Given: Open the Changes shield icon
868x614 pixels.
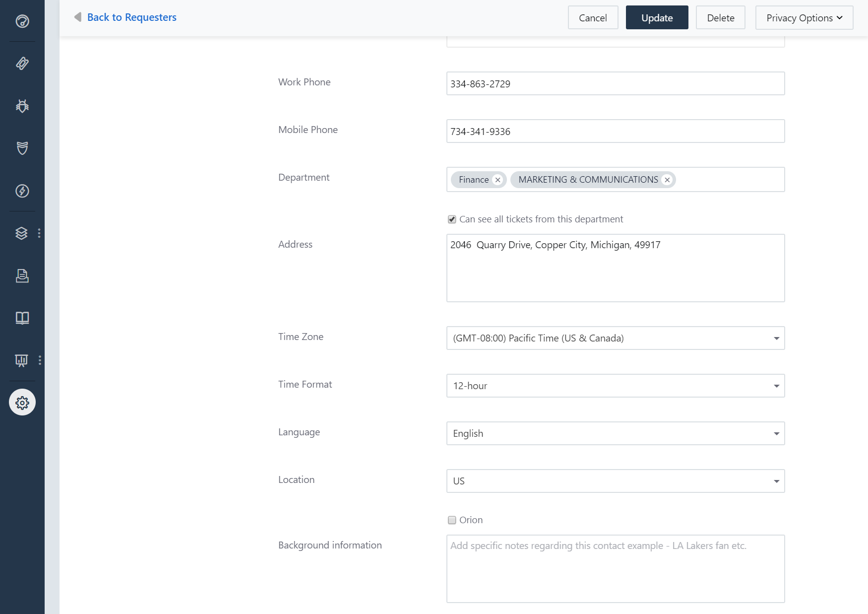Looking at the screenshot, I should [x=22, y=148].
